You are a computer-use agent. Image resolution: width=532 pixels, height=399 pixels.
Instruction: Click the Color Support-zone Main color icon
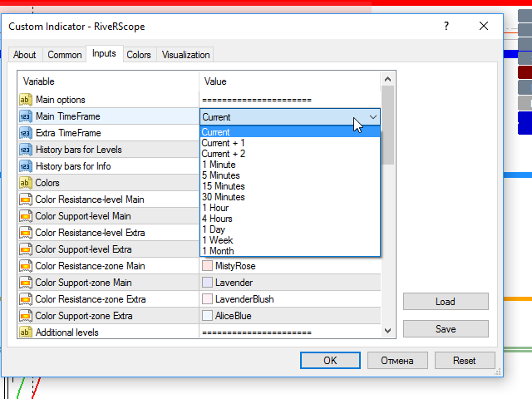[x=26, y=283]
